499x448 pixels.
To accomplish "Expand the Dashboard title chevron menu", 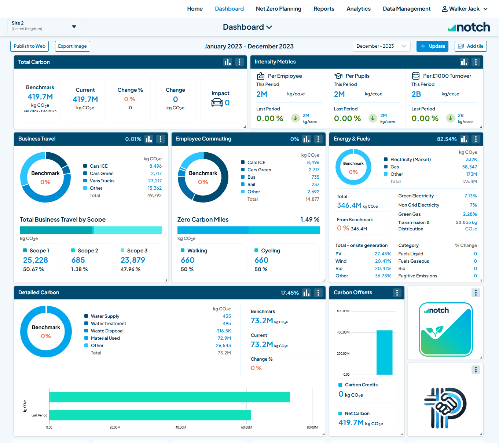I will 269,27.
